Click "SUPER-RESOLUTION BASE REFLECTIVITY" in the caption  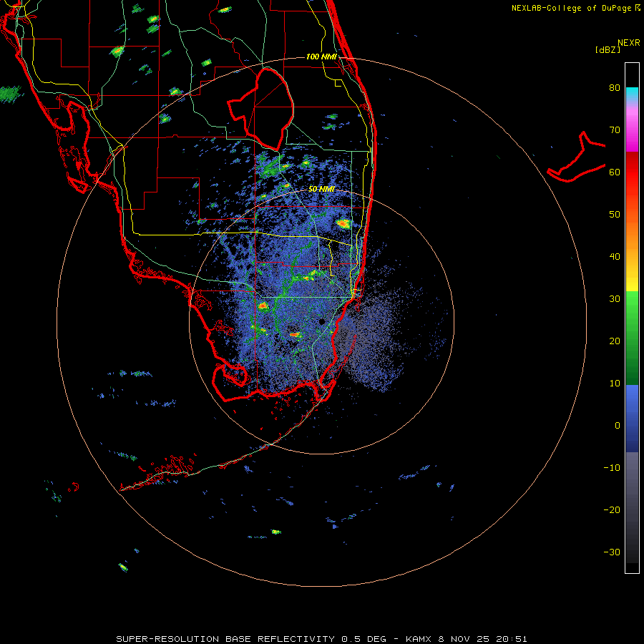225,639
